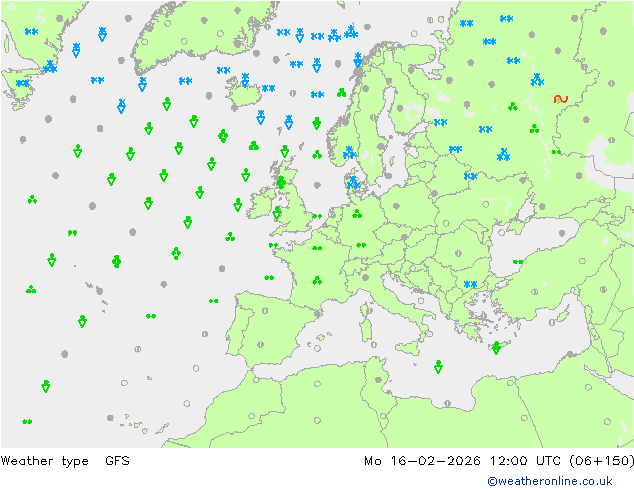The image size is (634, 490).
Task: Click the grey cloud dot over northern Italy
Action: click(x=366, y=277)
